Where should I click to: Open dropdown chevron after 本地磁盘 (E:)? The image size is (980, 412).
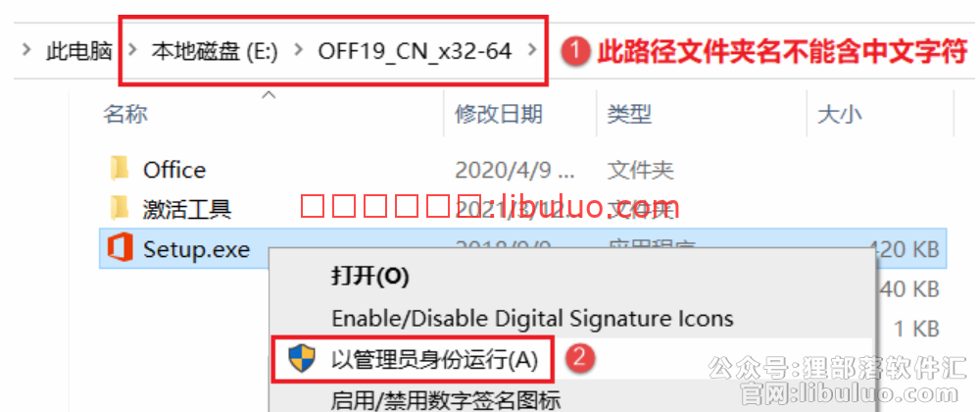(299, 50)
